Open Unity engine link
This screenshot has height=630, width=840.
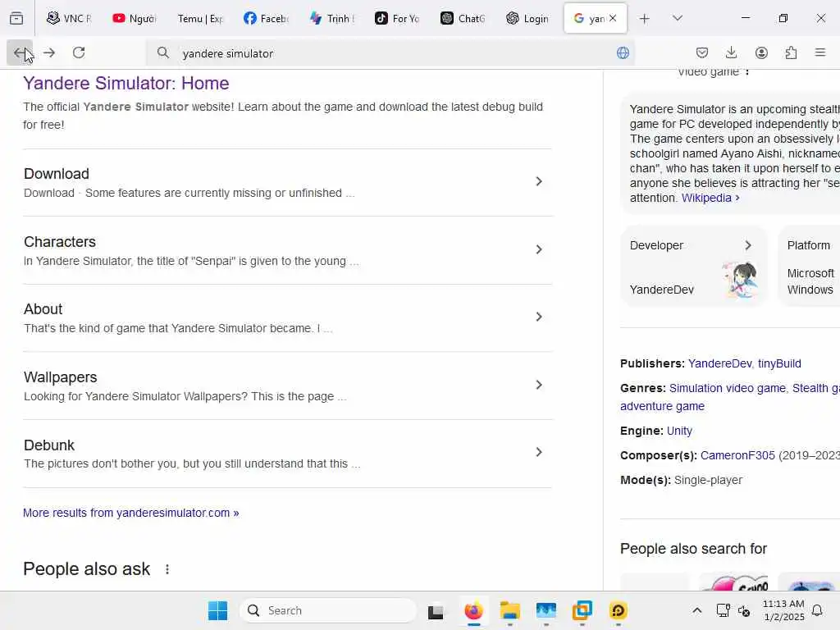pos(679,431)
